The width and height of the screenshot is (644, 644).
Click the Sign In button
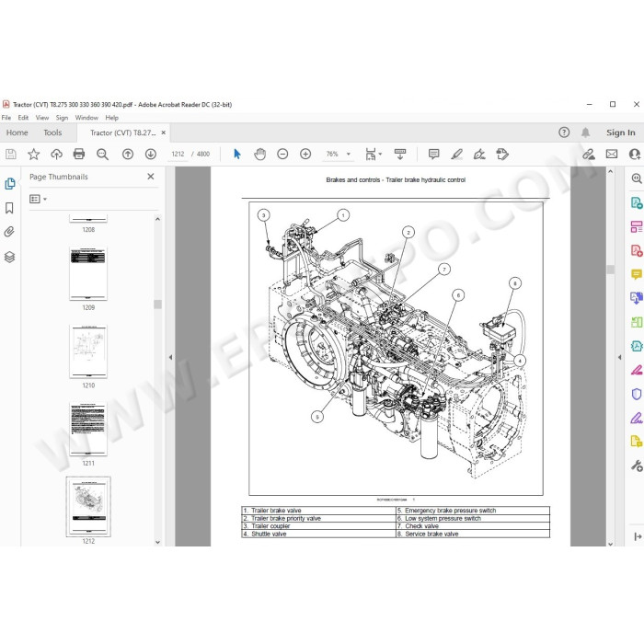(621, 132)
